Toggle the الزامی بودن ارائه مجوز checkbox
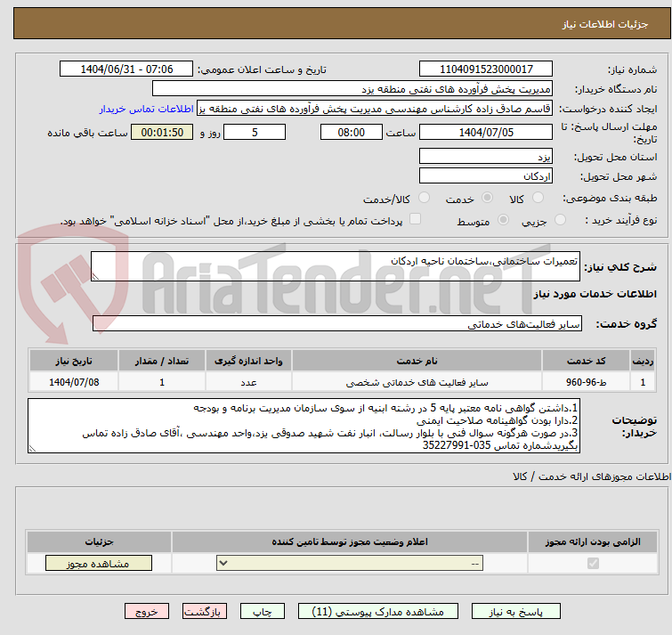The image size is (672, 635). point(593,563)
